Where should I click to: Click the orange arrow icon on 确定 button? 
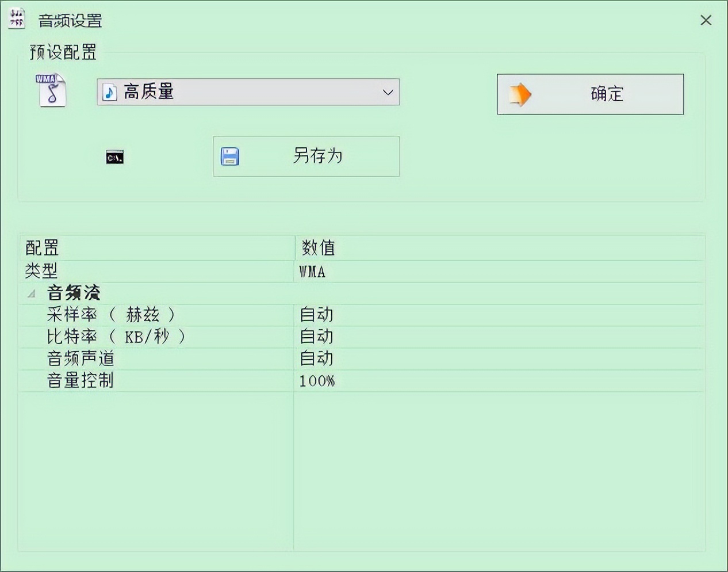coord(520,94)
